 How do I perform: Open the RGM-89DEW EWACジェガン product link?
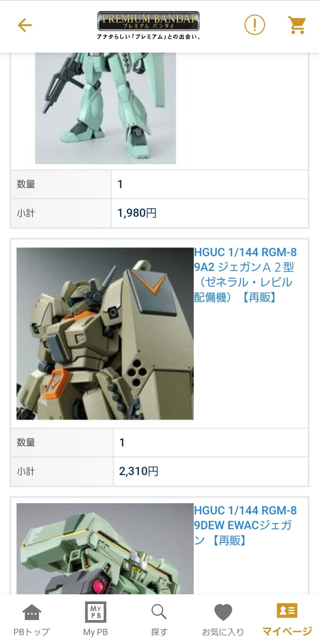tap(245, 525)
